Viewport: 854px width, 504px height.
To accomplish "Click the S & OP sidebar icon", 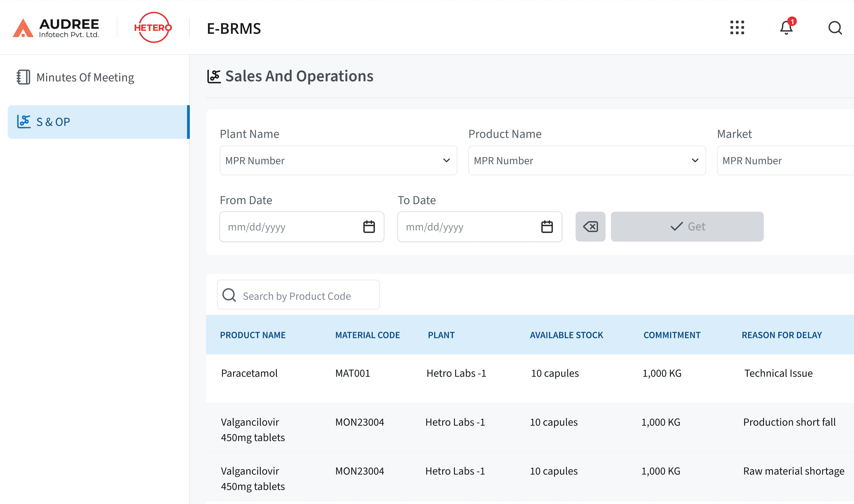I will [x=24, y=122].
